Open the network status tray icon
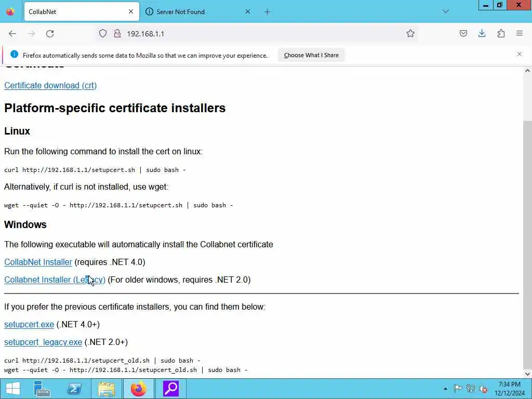The image size is (532, 399). pos(470,389)
